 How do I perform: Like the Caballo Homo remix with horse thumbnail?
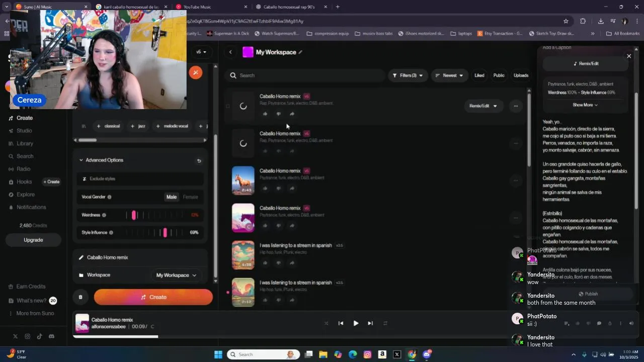point(265,189)
